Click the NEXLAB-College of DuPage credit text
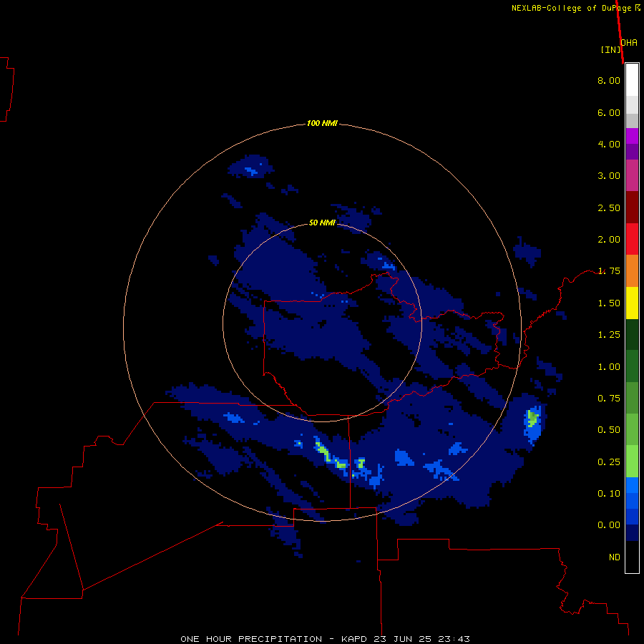644x644 pixels. click(575, 8)
